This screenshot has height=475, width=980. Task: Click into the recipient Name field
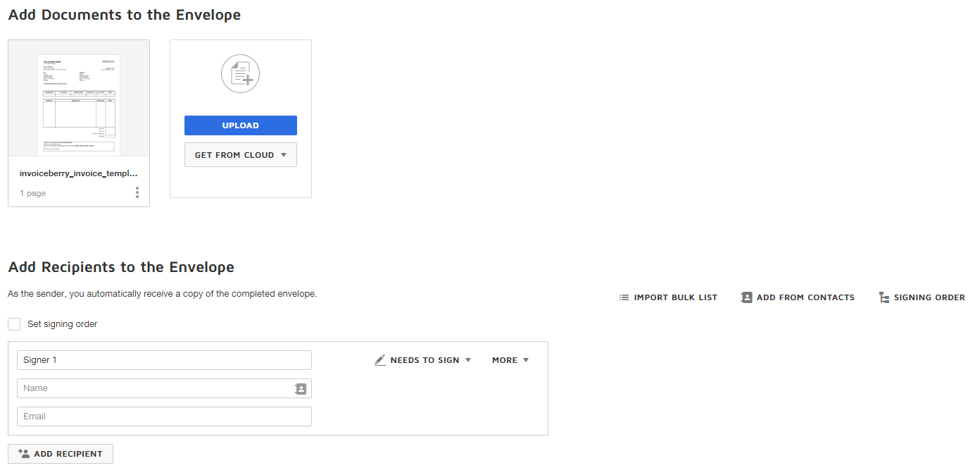click(155, 388)
